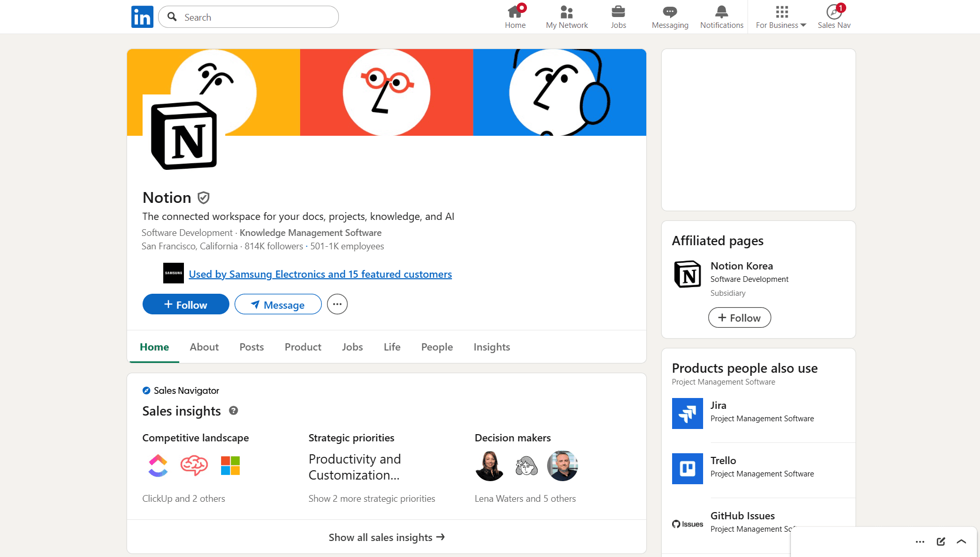Open the Jira product icon
980x557 pixels.
pyautogui.click(x=687, y=413)
